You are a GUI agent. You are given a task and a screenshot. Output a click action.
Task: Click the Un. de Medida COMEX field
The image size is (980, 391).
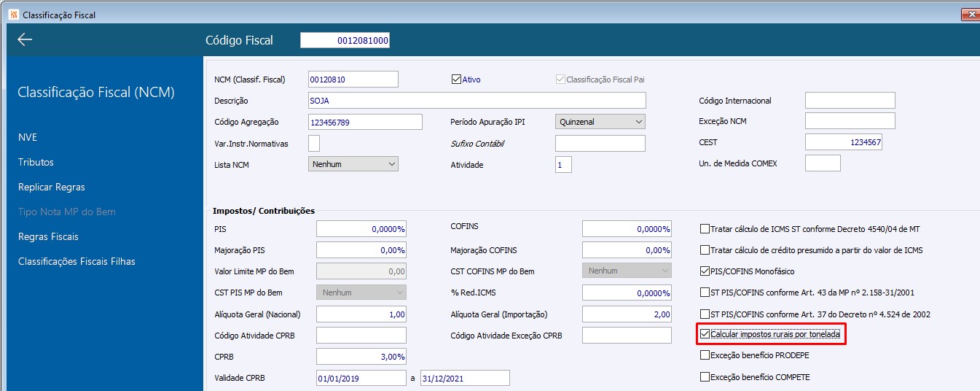coord(823,163)
